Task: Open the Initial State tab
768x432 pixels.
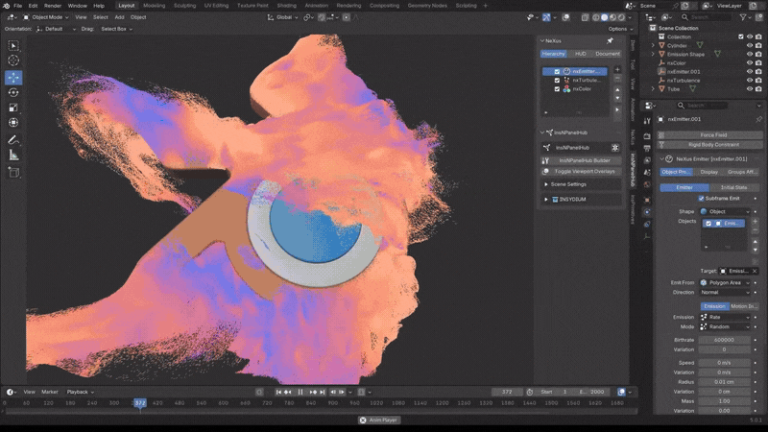Action: pyautogui.click(x=734, y=188)
